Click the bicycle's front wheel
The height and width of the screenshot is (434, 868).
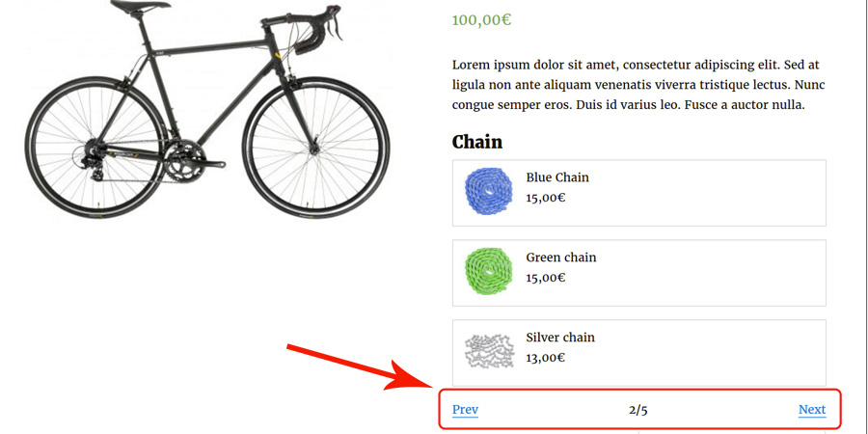[x=315, y=145]
